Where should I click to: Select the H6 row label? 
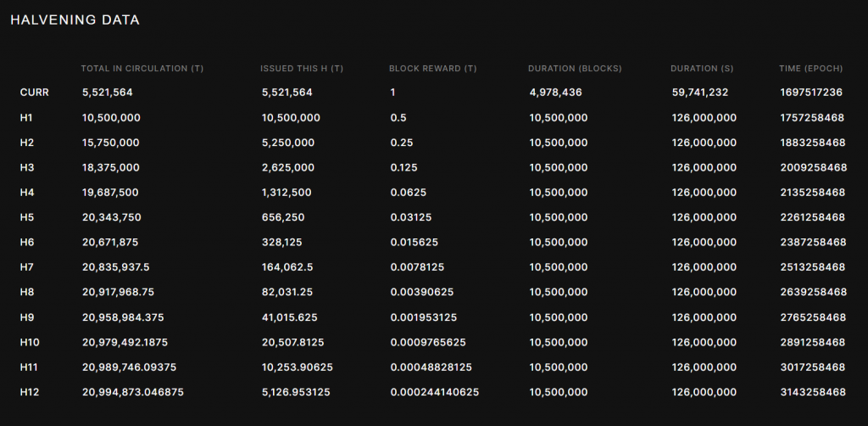(27, 243)
